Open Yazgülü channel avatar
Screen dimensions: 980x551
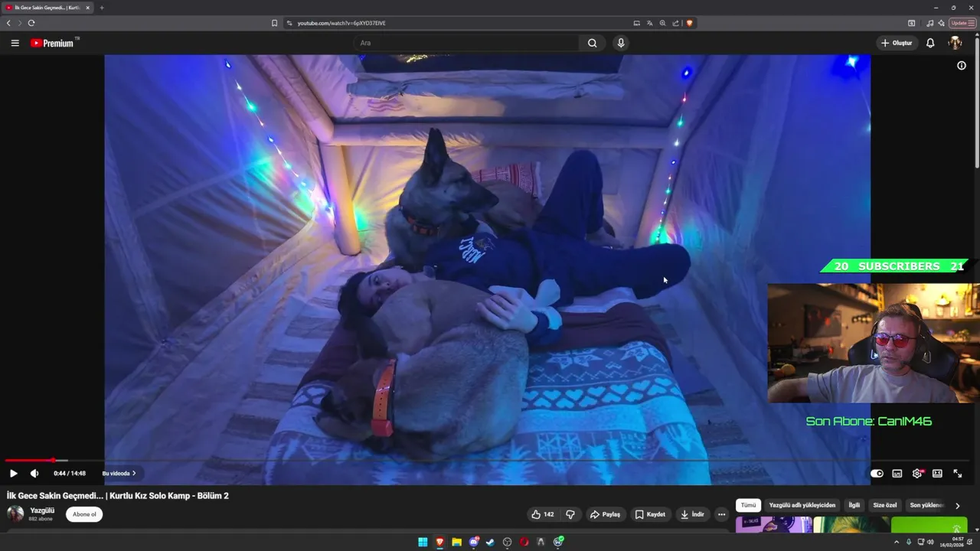tap(15, 514)
